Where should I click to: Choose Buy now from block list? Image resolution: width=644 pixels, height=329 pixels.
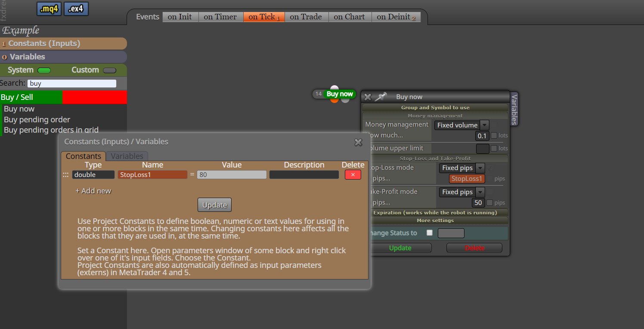[19, 109]
